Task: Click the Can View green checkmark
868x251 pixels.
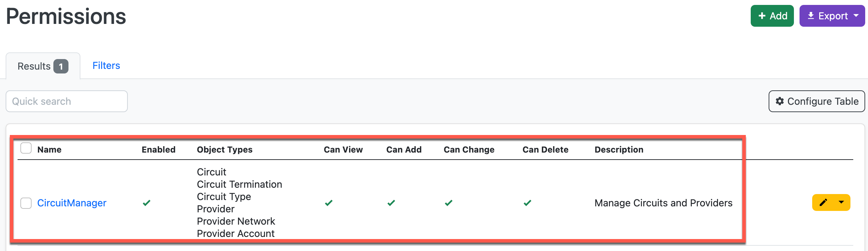Action: pos(329,203)
